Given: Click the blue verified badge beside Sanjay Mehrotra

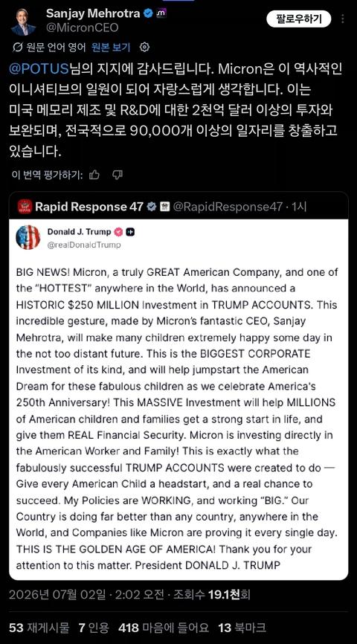Looking at the screenshot, I should point(148,13).
